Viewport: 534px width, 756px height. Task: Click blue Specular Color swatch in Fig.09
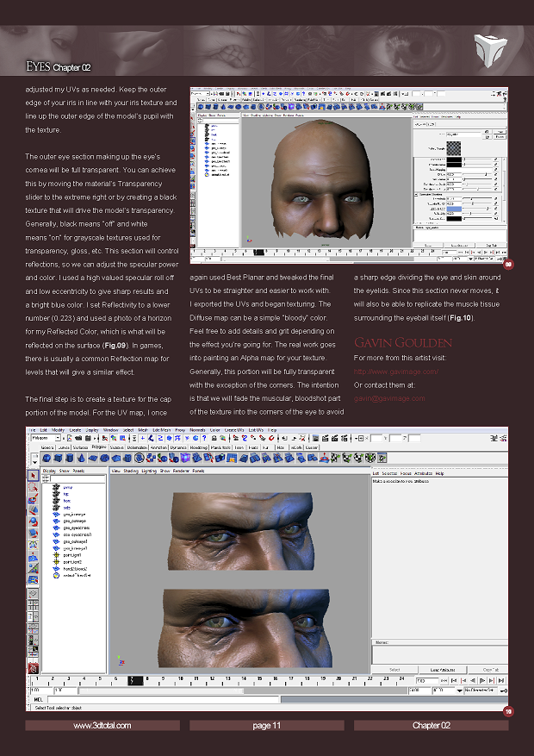[x=454, y=209]
